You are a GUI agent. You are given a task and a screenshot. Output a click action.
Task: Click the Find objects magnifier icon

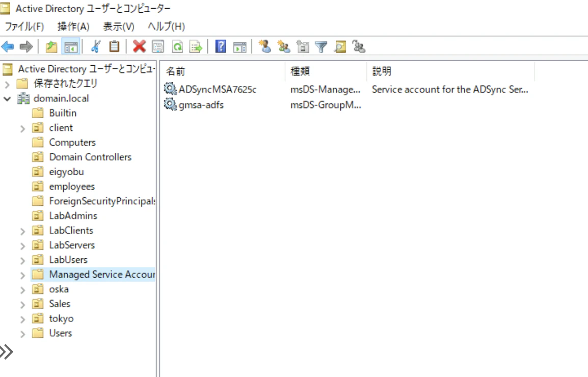340,46
